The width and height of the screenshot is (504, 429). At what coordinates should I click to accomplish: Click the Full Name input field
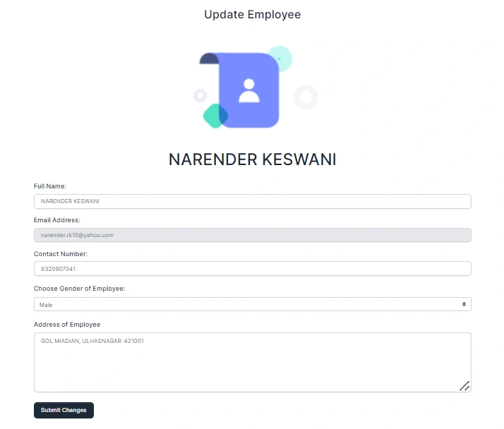point(252,201)
